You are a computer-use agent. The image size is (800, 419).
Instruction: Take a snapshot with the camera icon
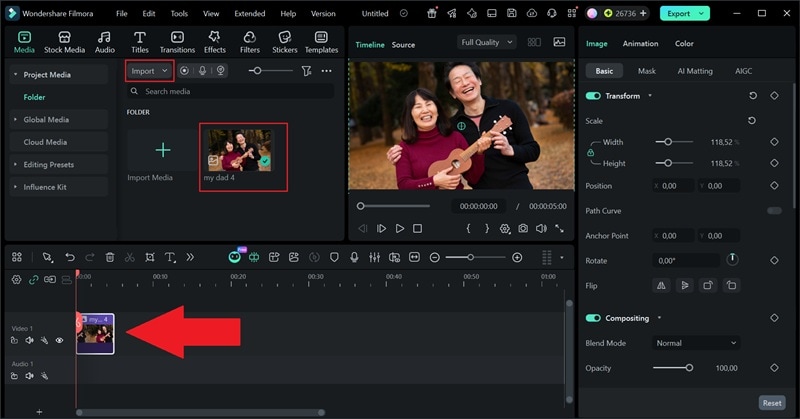pyautogui.click(x=522, y=228)
